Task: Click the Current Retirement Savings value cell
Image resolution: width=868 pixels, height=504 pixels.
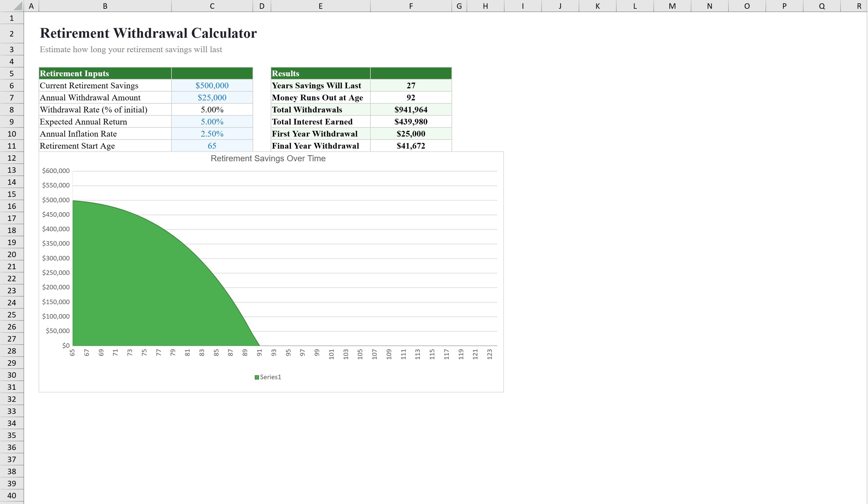Action: point(212,85)
